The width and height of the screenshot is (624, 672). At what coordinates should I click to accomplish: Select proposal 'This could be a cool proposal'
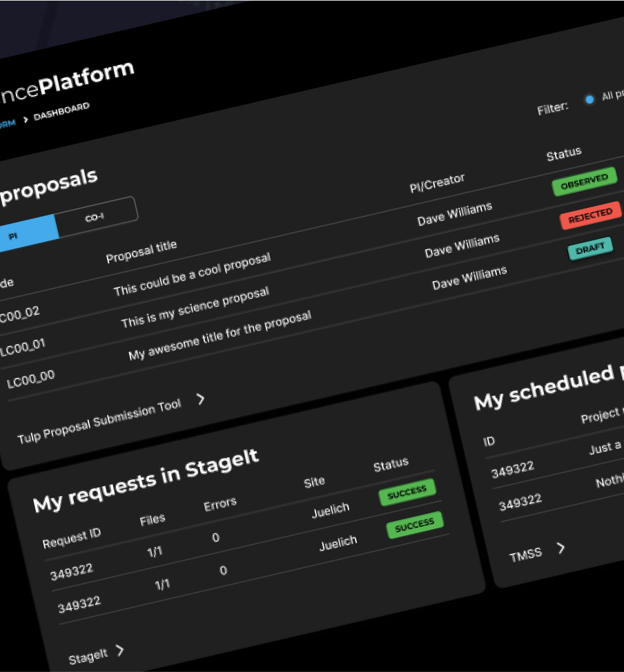coord(192,275)
